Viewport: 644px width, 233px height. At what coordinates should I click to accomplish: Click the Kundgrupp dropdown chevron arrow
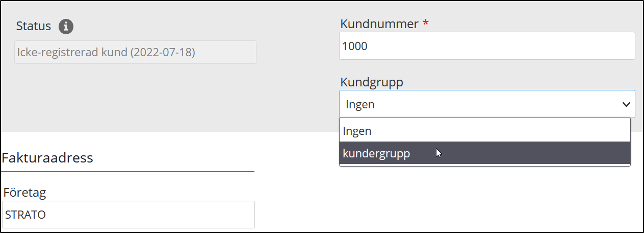[626, 104]
